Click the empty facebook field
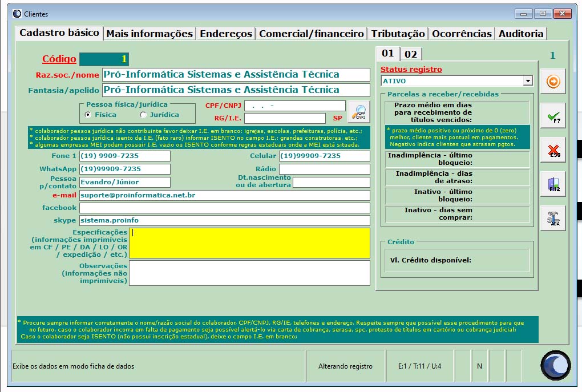This screenshot has height=392, width=582. point(225,208)
